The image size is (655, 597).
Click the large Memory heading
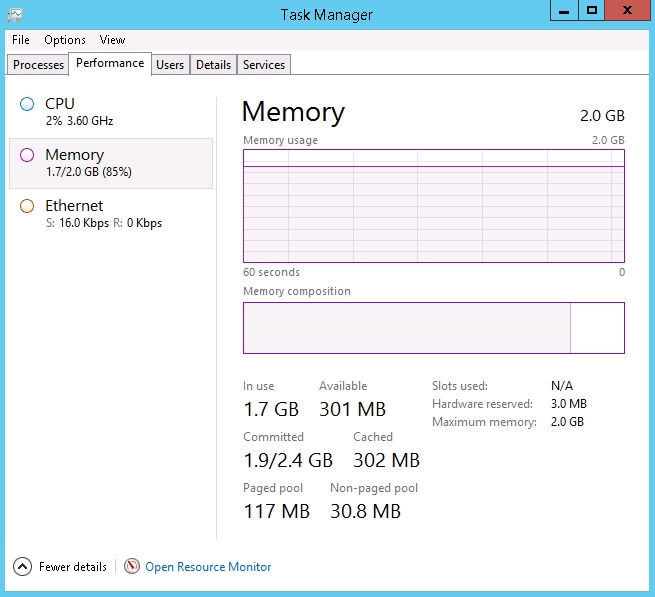click(x=293, y=112)
